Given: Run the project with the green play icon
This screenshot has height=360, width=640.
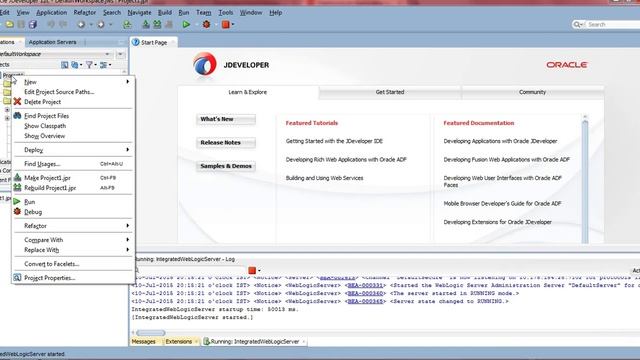Looking at the screenshot, I should click(186, 24).
